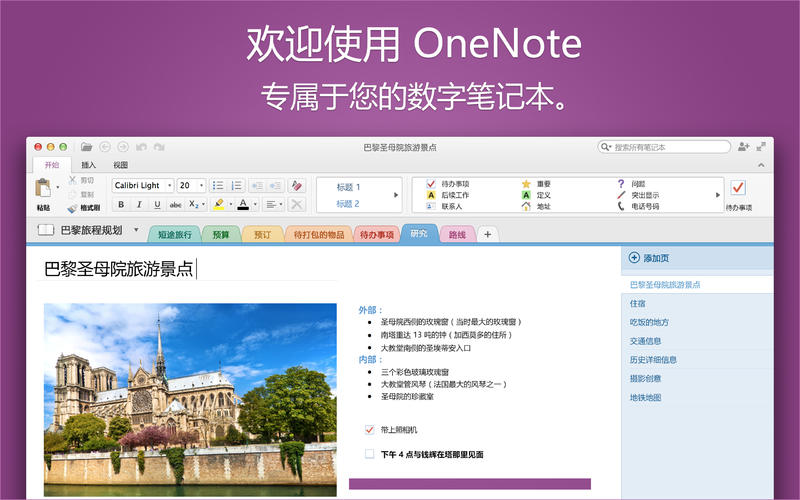Uncheck the 带上照相机 to-do checkbox
Image resolution: width=800 pixels, height=500 pixels.
tap(369, 430)
